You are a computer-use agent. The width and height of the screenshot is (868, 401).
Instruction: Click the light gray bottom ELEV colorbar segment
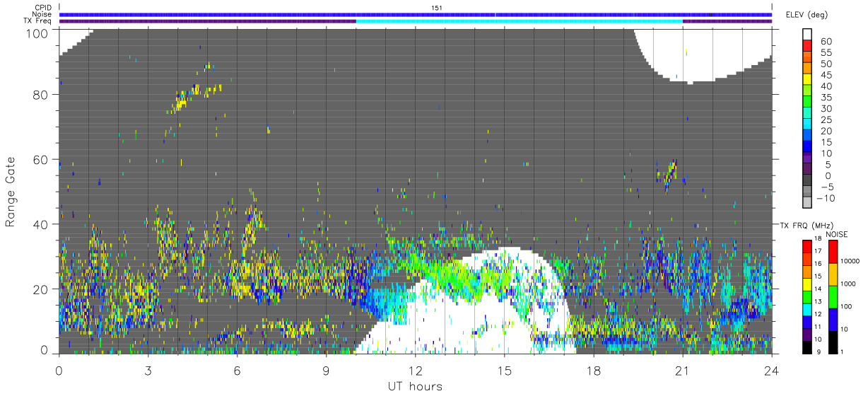pyautogui.click(x=808, y=204)
